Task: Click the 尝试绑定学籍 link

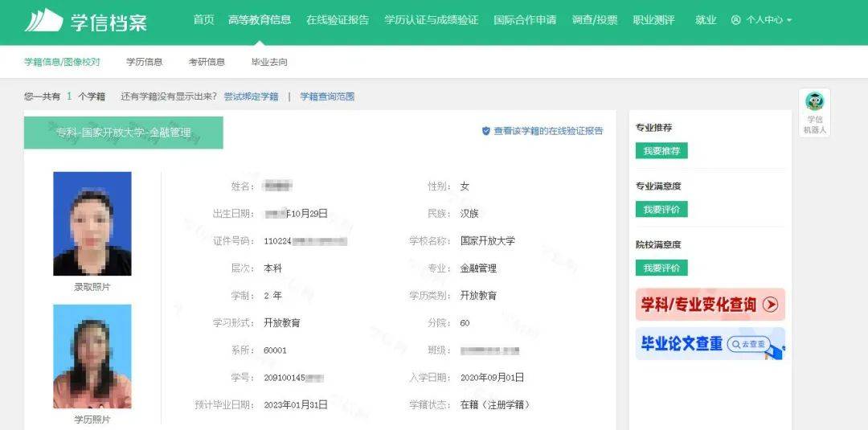Action: click(x=251, y=96)
